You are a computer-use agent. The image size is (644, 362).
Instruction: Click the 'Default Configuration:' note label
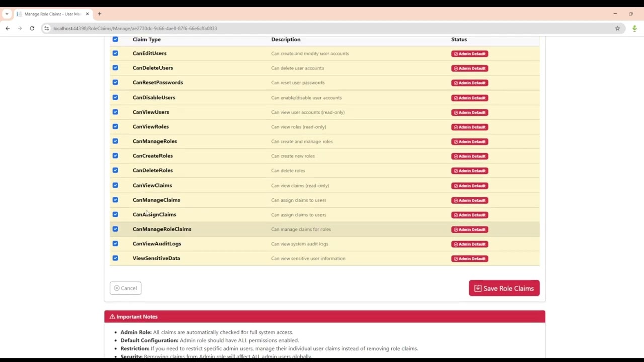tap(149, 340)
